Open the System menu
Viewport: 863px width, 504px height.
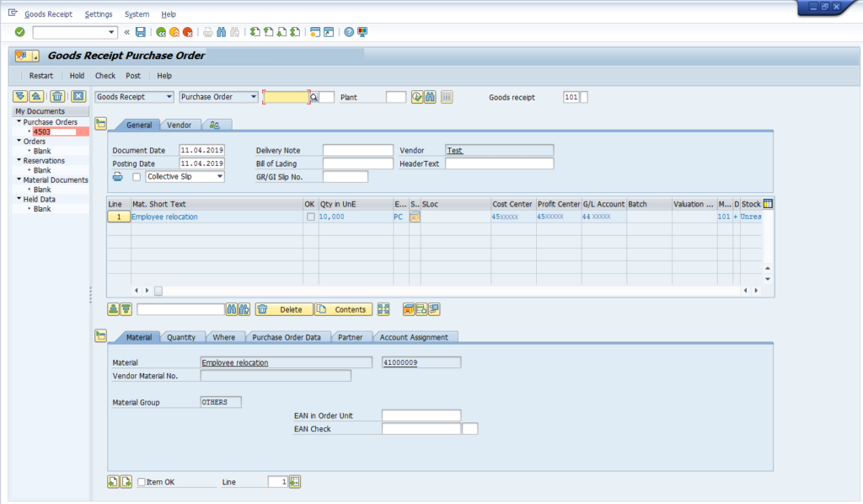137,14
